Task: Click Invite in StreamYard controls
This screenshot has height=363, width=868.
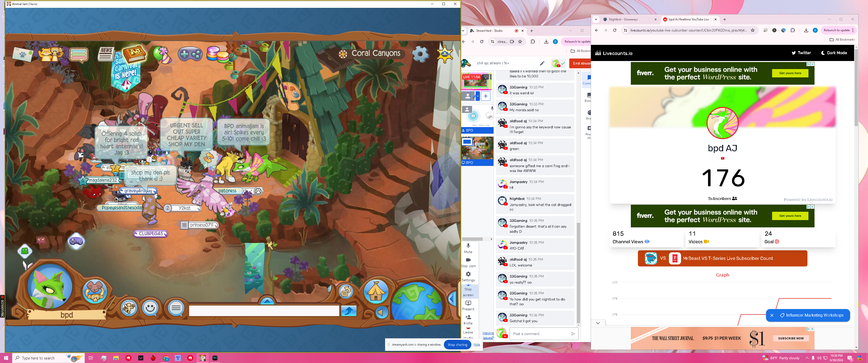Action: pyautogui.click(x=468, y=320)
